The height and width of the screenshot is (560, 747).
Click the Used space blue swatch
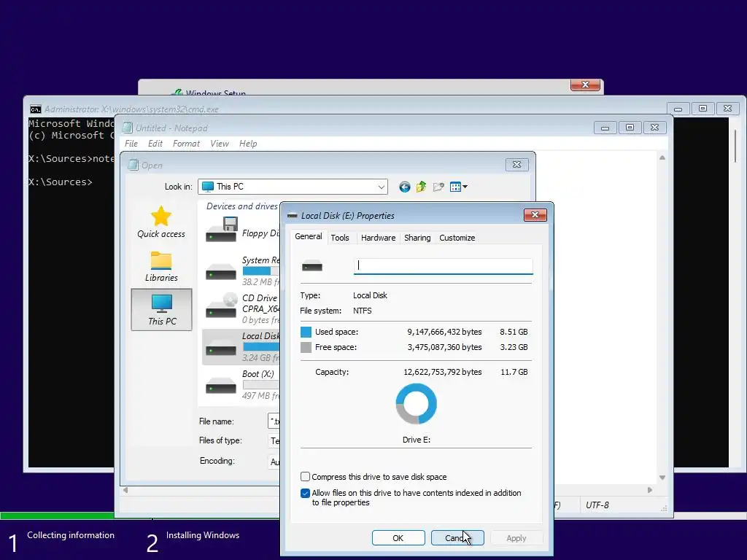[306, 332]
